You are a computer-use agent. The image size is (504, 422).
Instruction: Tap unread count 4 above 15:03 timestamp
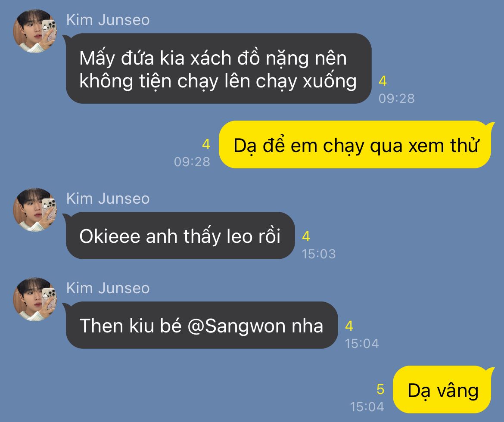point(306,236)
